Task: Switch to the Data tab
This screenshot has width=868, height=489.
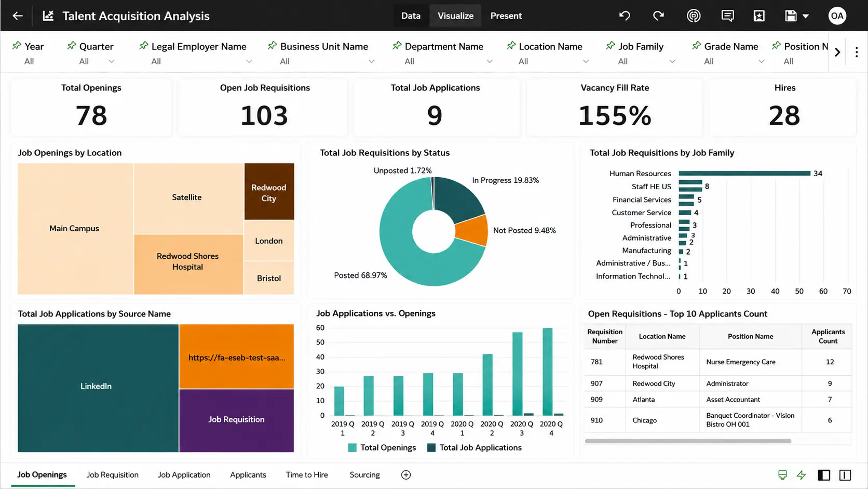Action: tap(411, 16)
